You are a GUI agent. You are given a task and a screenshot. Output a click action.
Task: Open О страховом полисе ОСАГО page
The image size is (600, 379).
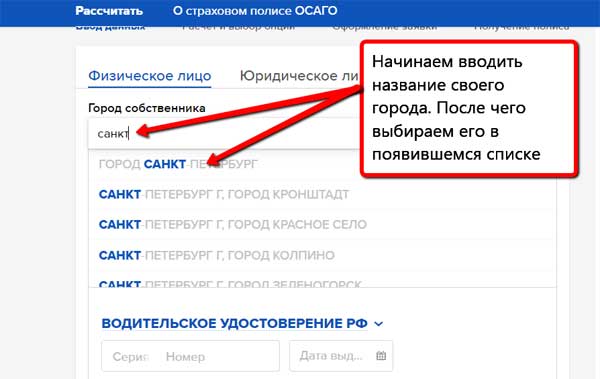pos(255,11)
